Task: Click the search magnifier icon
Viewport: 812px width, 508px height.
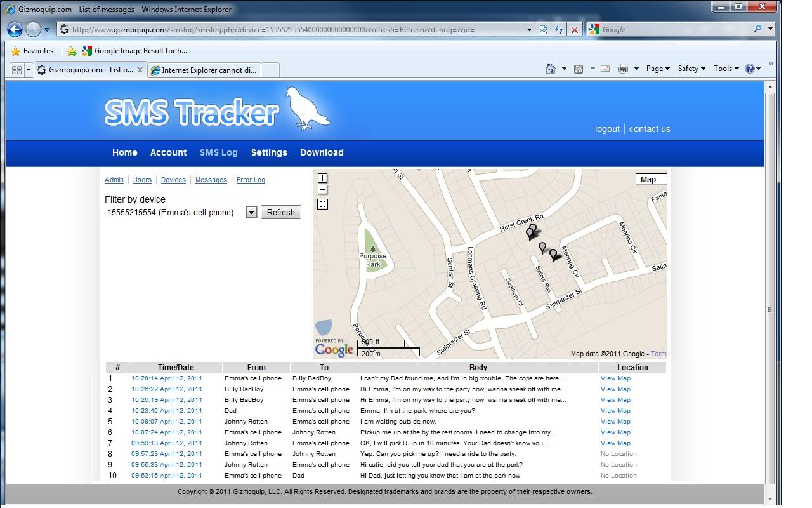Action: pos(757,29)
